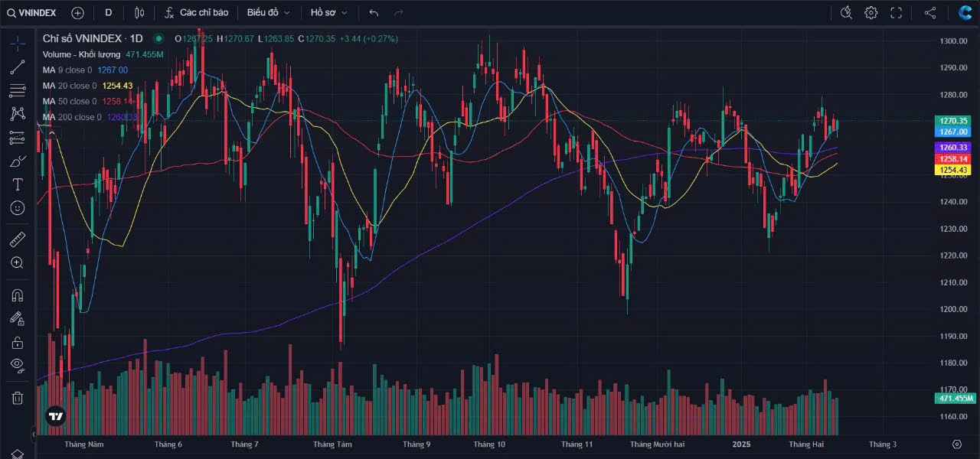Toggle hide all drawings eye icon
Viewport: 980px width, 459px height.
17,365
